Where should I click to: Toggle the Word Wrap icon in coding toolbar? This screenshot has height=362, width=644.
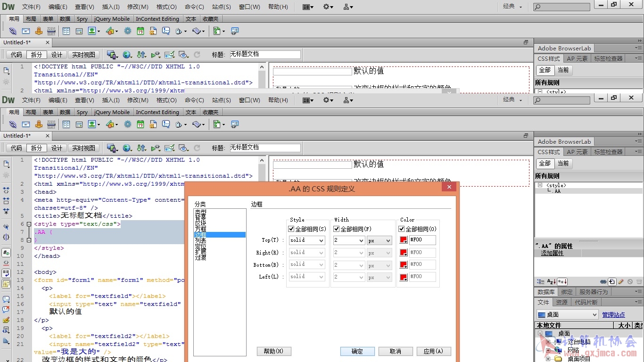(6, 273)
